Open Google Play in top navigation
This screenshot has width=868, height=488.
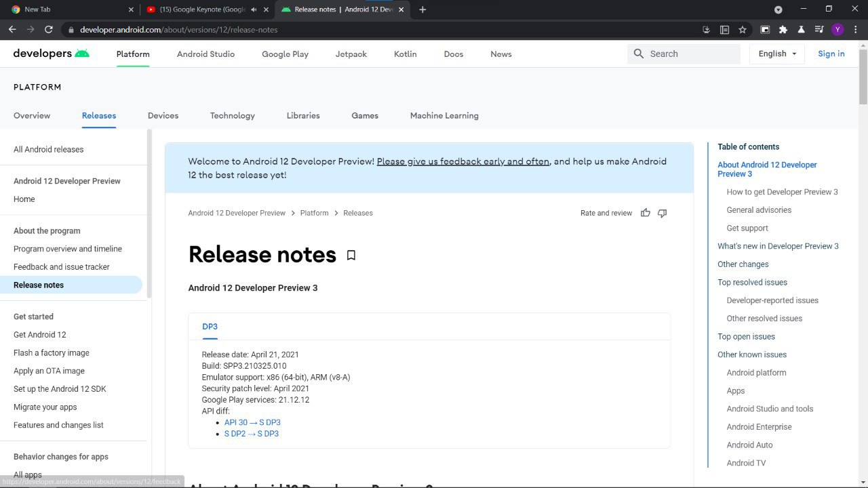(285, 54)
